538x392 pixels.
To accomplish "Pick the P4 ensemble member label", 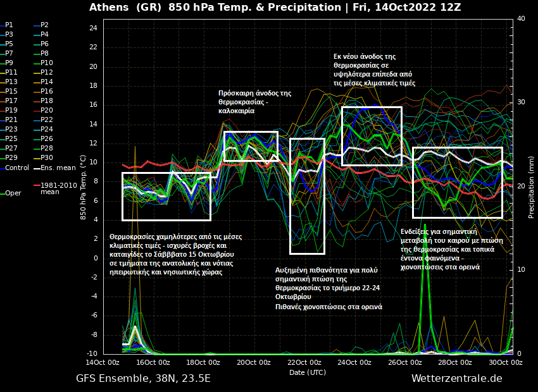I will coord(42,34).
